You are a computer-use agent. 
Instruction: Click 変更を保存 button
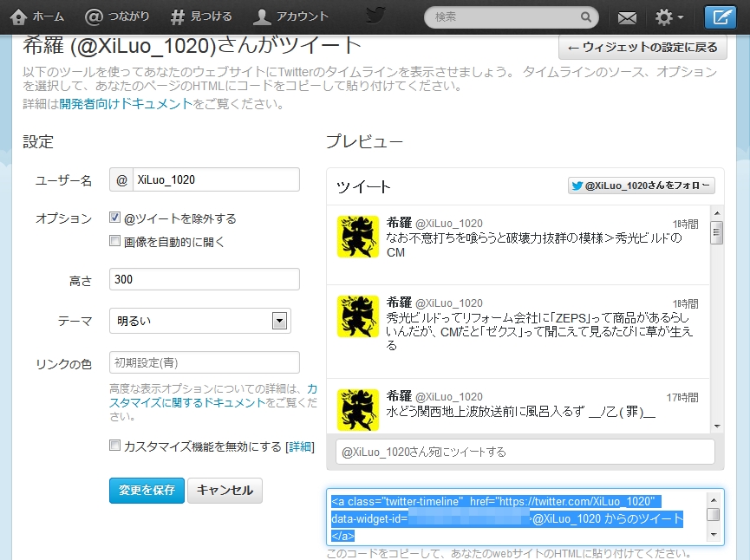(x=147, y=491)
